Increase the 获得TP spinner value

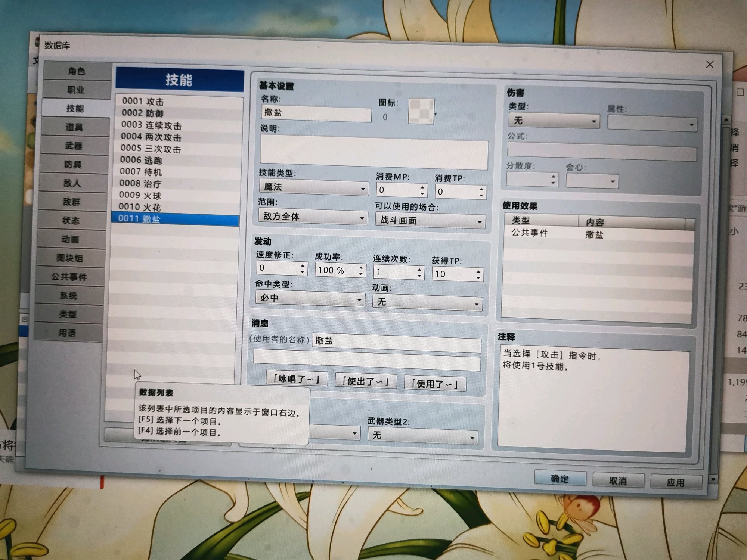478,271
